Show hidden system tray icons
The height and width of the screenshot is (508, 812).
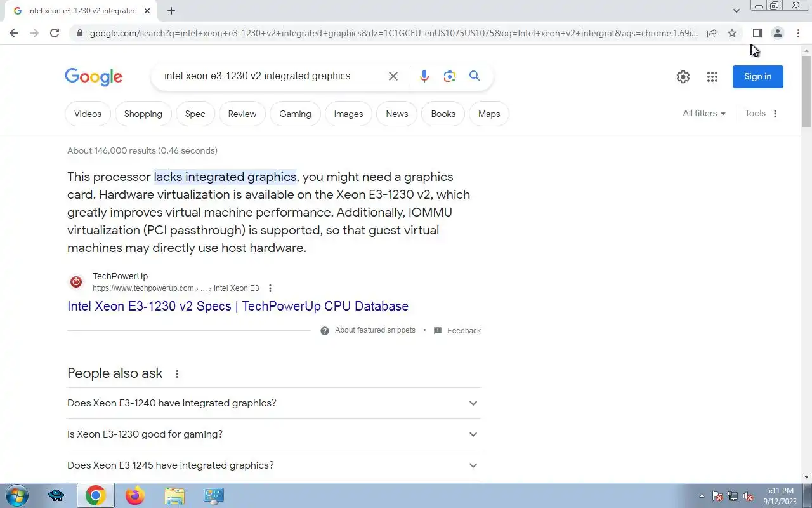click(x=702, y=497)
